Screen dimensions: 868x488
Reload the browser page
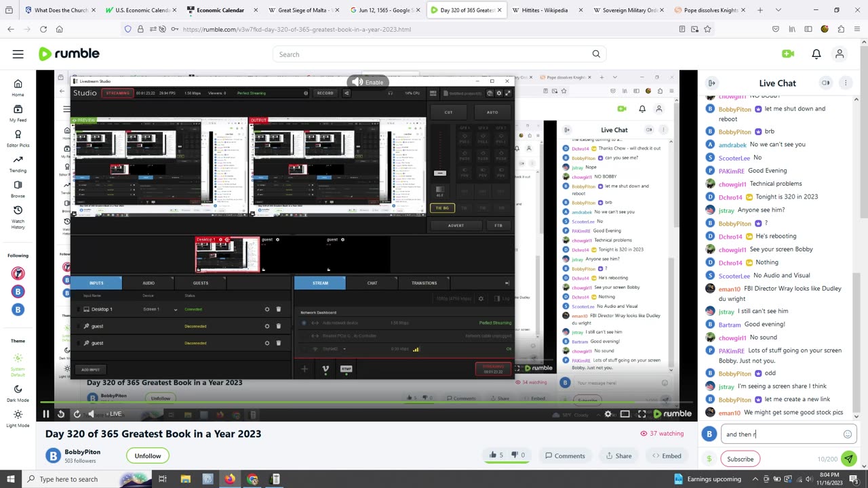click(43, 29)
